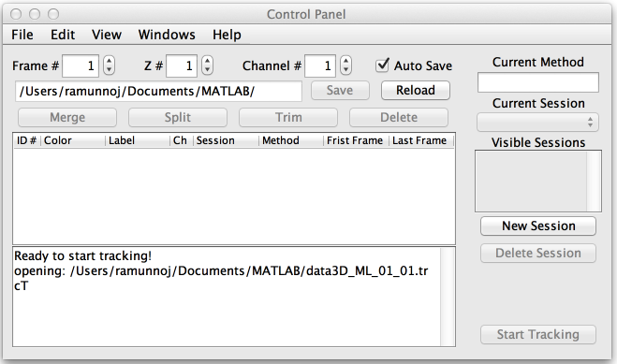This screenshot has width=617, height=364.
Task: Toggle the Auto Save checkbox
Action: 382,66
